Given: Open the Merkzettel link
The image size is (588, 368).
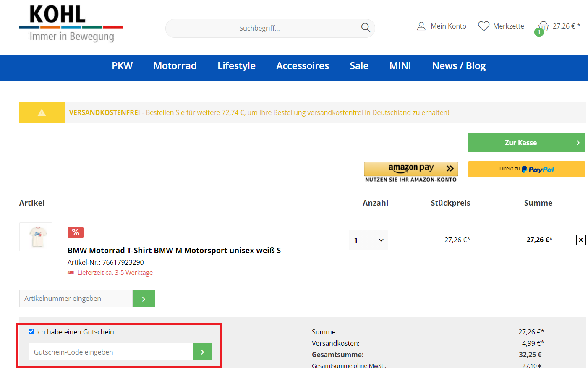Looking at the screenshot, I should (509, 26).
